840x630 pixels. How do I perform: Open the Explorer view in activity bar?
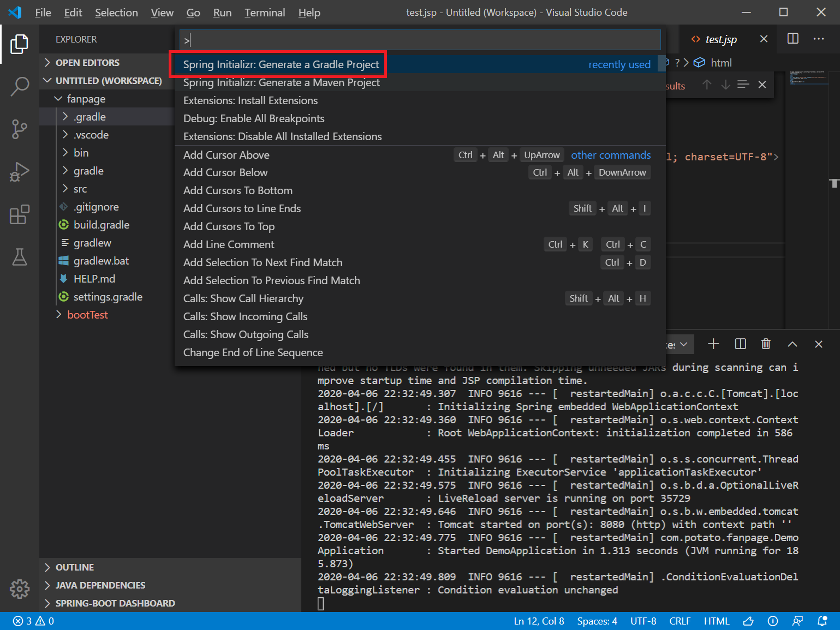(20, 44)
